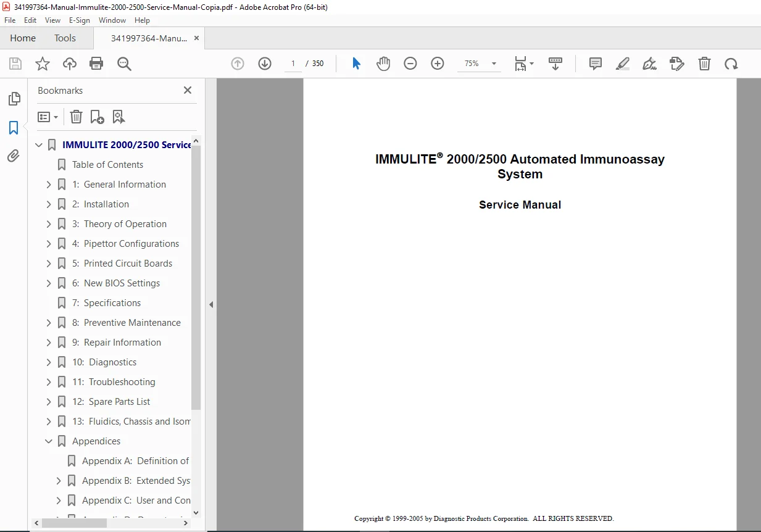Go to previous page arrow
The height and width of the screenshot is (532, 761).
point(238,64)
